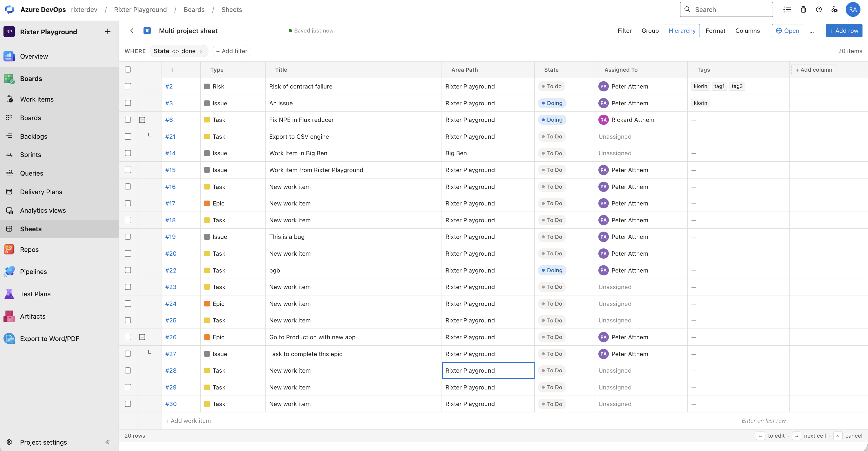Toggle the Hierarchy view
Screen dimensions: 868x451
pos(682,31)
